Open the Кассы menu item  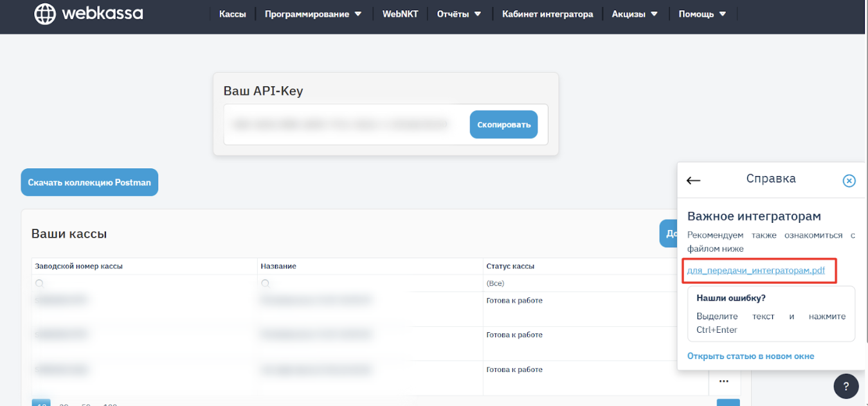[232, 14]
